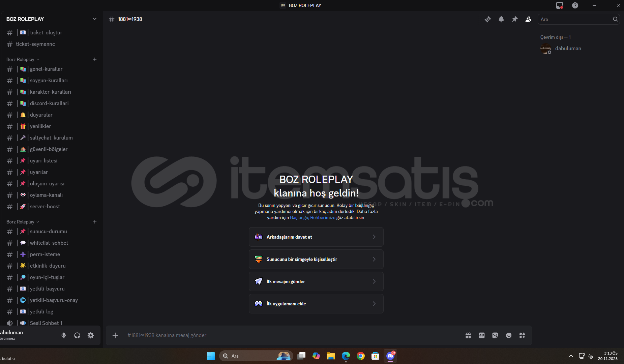
Task: Open the perm-isteme channel
Action: (x=51, y=254)
